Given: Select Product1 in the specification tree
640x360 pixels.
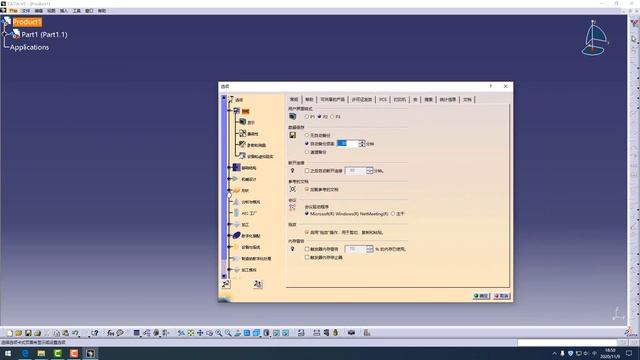Looking at the screenshot, I should pyautogui.click(x=27, y=22).
